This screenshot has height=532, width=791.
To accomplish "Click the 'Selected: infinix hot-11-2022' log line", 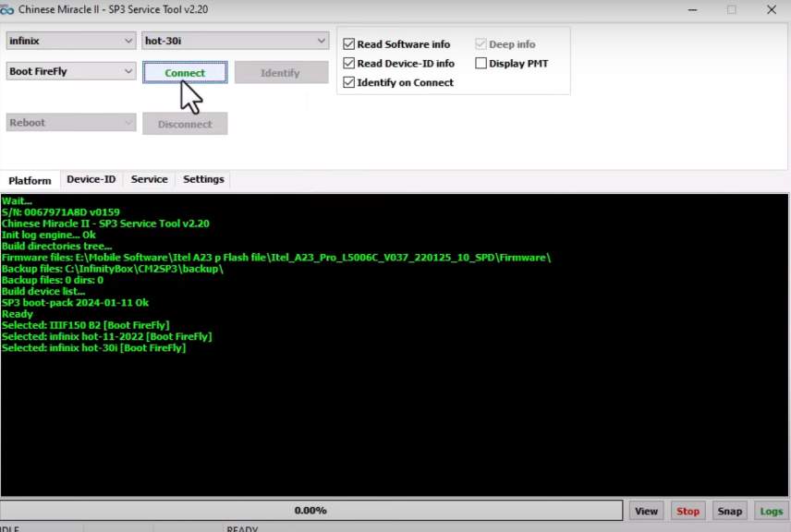I will [106, 336].
